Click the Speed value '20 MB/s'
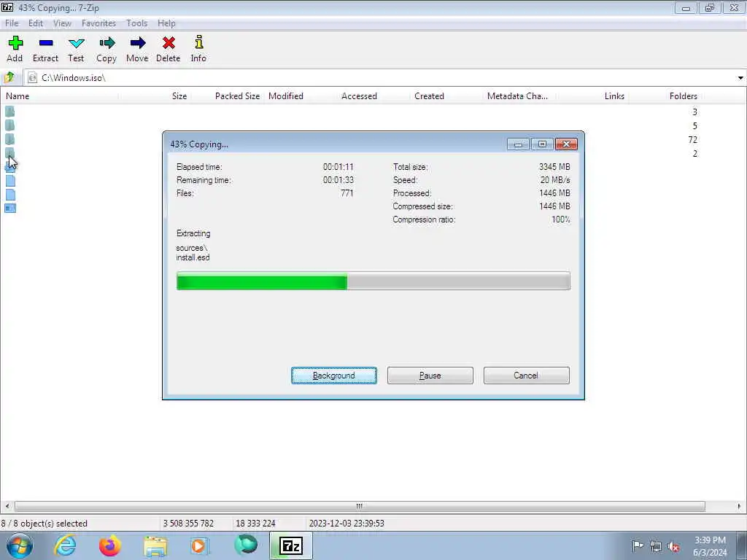Viewport: 747px width, 560px height. [x=555, y=180]
